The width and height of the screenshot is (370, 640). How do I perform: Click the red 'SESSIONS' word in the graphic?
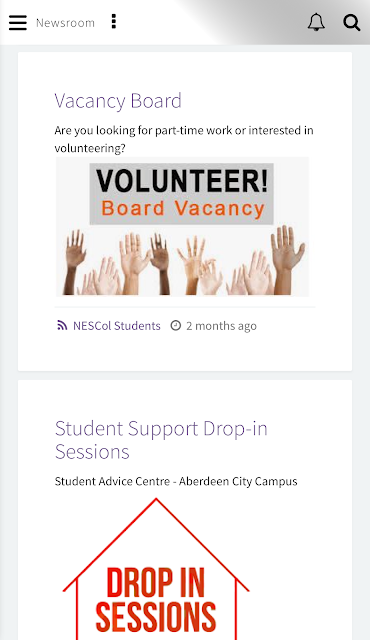pyautogui.click(x=156, y=617)
